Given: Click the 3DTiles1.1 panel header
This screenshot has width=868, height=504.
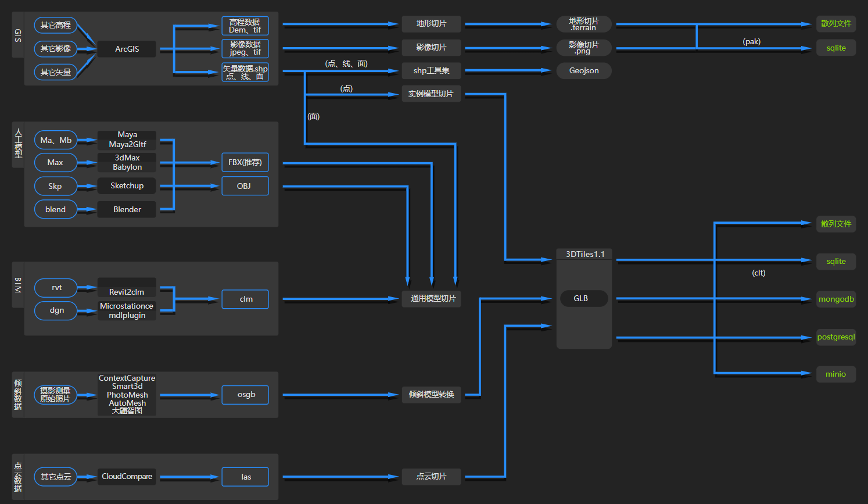Looking at the screenshot, I should click(584, 254).
